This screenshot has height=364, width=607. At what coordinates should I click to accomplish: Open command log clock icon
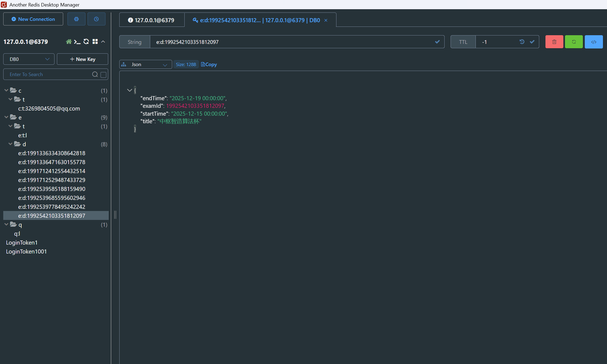tap(96, 19)
